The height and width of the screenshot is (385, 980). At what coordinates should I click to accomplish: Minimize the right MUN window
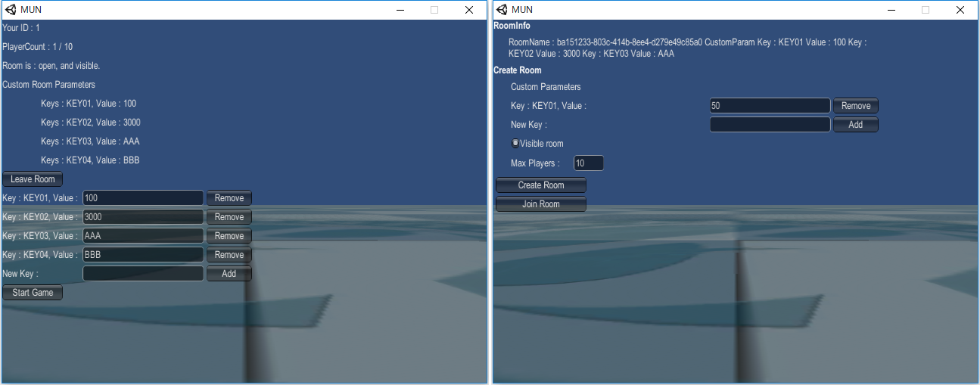click(x=891, y=10)
